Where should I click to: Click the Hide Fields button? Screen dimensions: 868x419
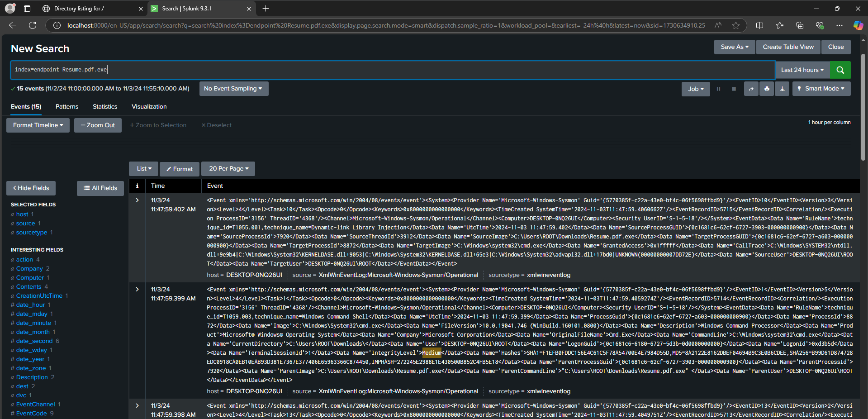30,188
